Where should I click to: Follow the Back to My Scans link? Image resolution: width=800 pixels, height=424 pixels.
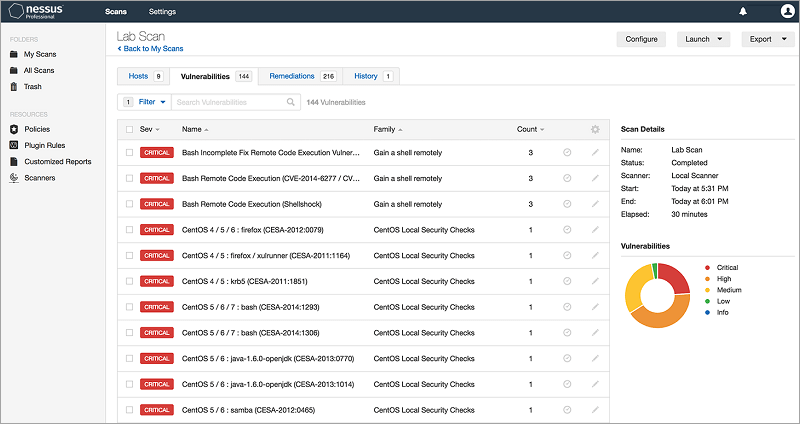coord(150,49)
